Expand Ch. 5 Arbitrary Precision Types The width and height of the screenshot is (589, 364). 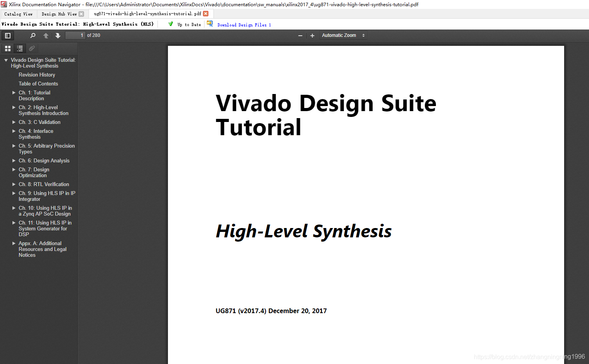tap(14, 146)
